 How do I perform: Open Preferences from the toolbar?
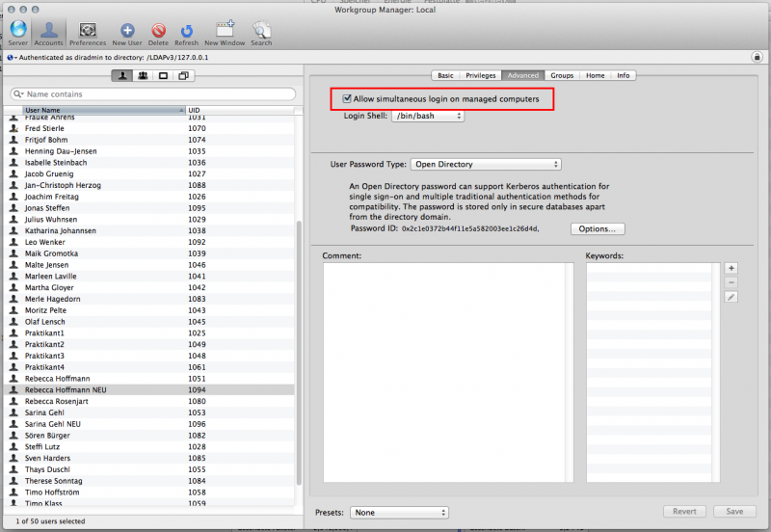click(88, 30)
